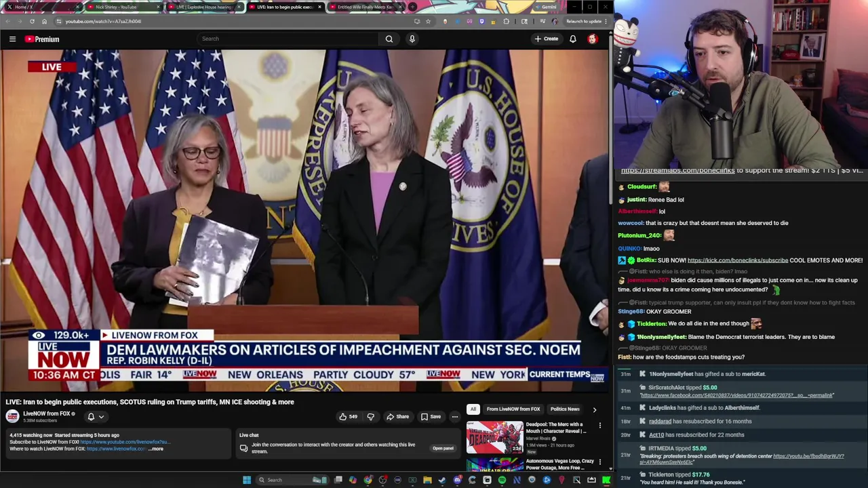Click Save button under video
Screen dimensions: 868x488
pyautogui.click(x=430, y=417)
